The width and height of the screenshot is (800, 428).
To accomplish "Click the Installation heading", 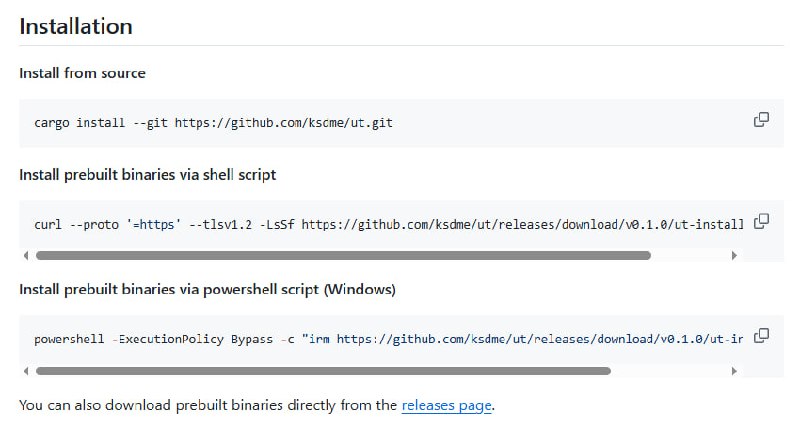I will (76, 26).
